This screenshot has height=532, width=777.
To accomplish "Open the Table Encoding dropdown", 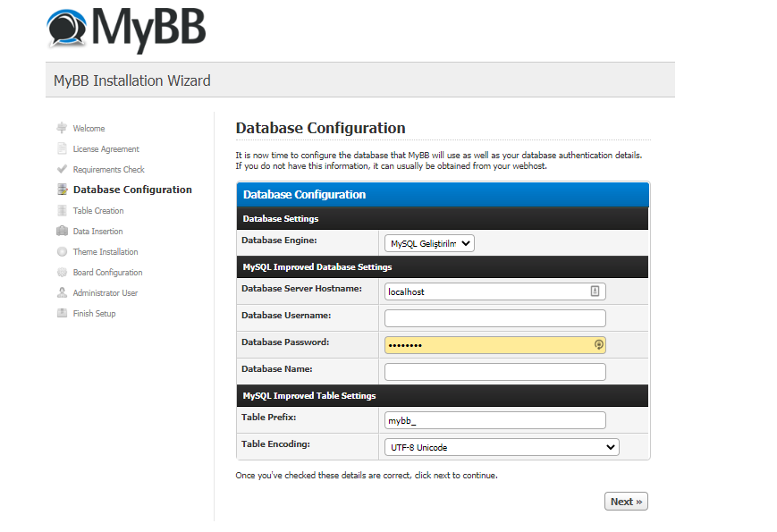I will [x=502, y=447].
